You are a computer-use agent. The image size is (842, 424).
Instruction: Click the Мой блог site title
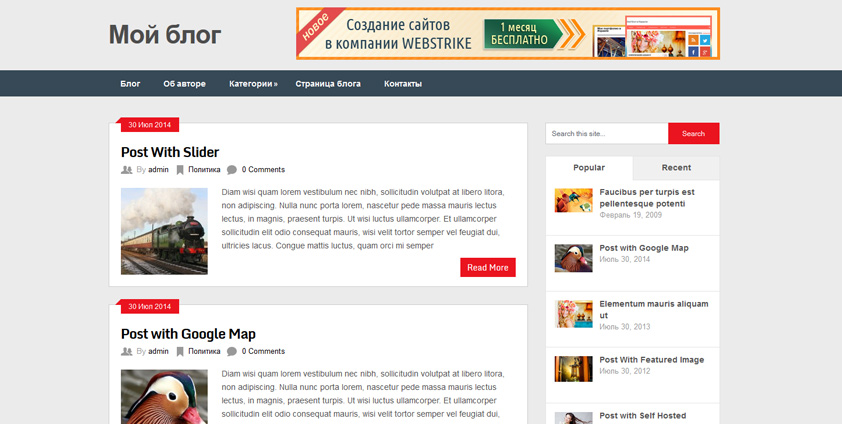[x=165, y=35]
